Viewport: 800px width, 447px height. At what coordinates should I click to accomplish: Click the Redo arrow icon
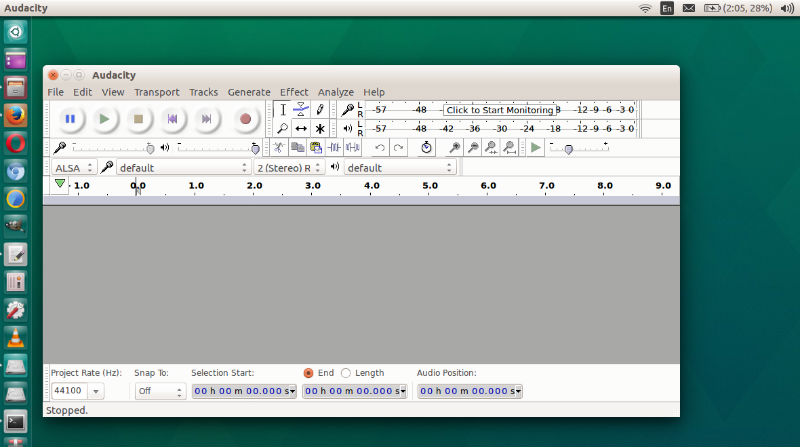point(398,148)
